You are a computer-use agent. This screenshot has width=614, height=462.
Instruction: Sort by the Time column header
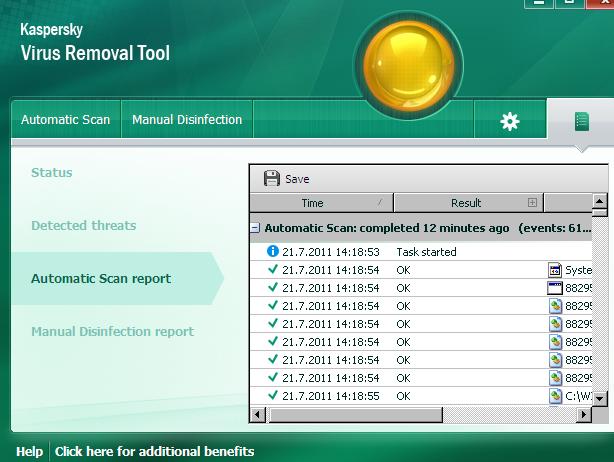click(x=321, y=203)
